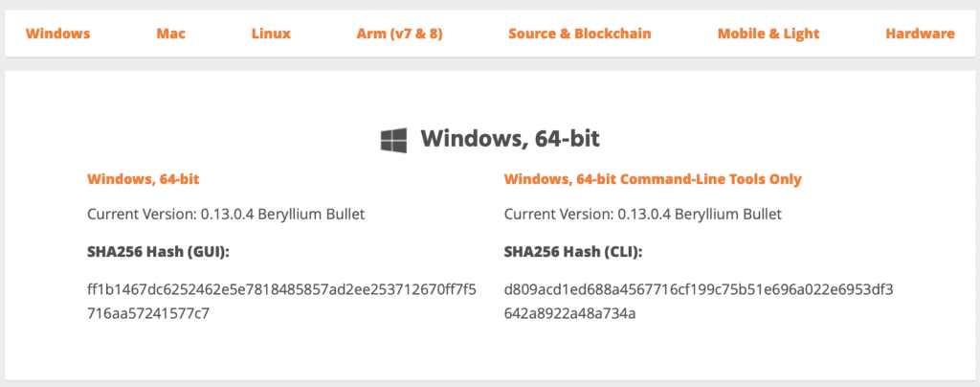Screen dimensions: 980x387
Task: Click the 'SHA256 Hash (CLI):' label
Action: [573, 253]
